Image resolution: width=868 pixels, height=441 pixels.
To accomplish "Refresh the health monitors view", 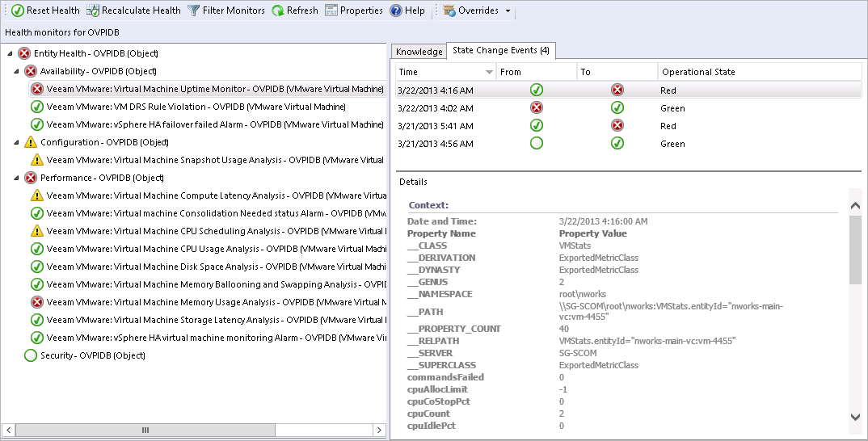I will (295, 10).
